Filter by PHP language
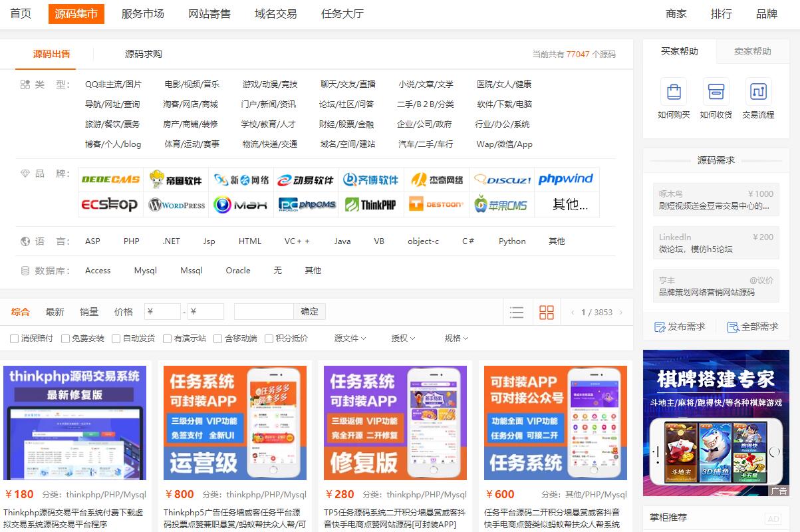Viewport: 800px width, 532px height. [132, 241]
